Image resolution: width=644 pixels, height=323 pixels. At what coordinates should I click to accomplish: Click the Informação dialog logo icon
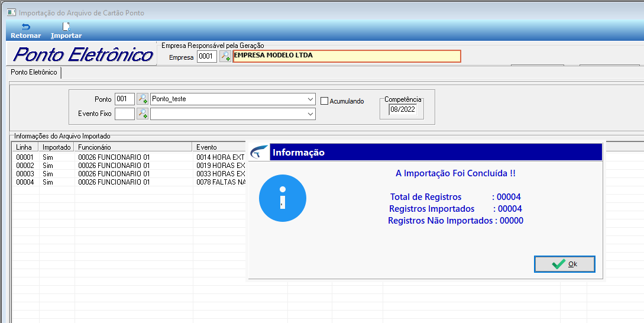coord(259,153)
